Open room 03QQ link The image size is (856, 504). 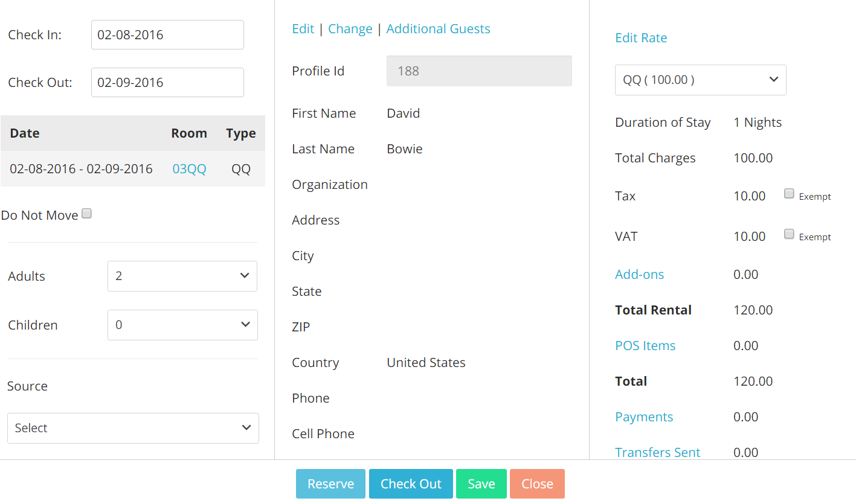point(189,169)
